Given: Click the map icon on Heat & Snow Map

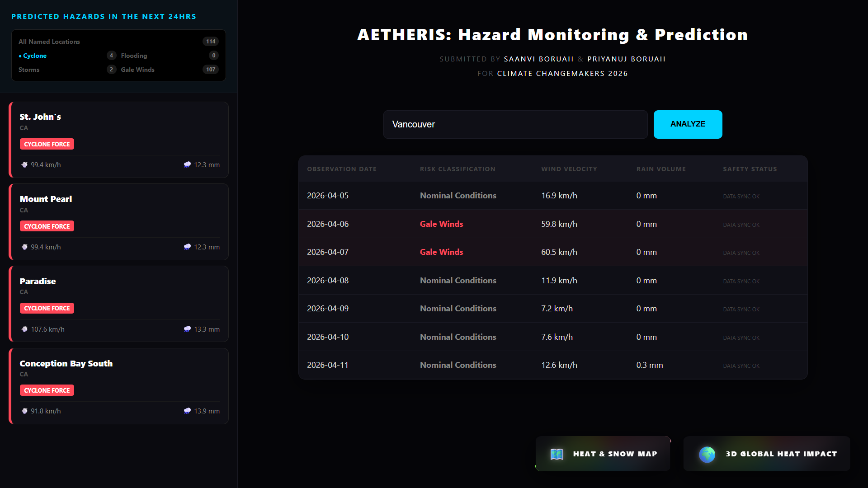Looking at the screenshot, I should [x=557, y=454].
